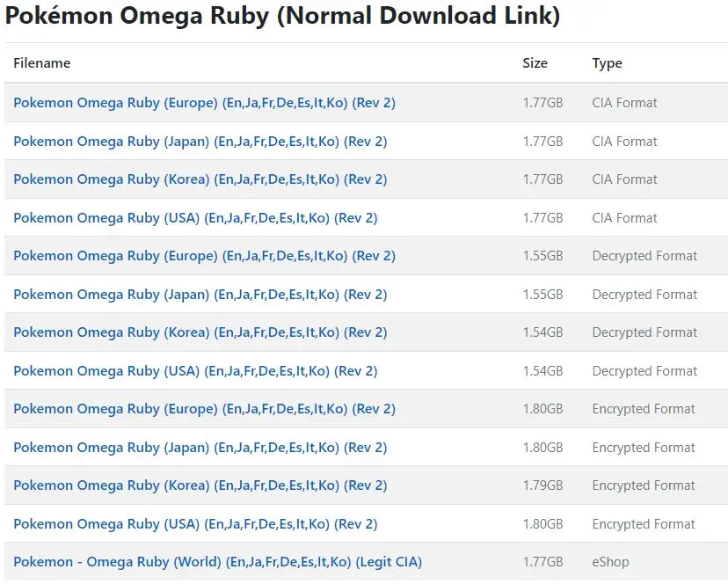
Task: Click the eShop type cell
Action: click(610, 562)
